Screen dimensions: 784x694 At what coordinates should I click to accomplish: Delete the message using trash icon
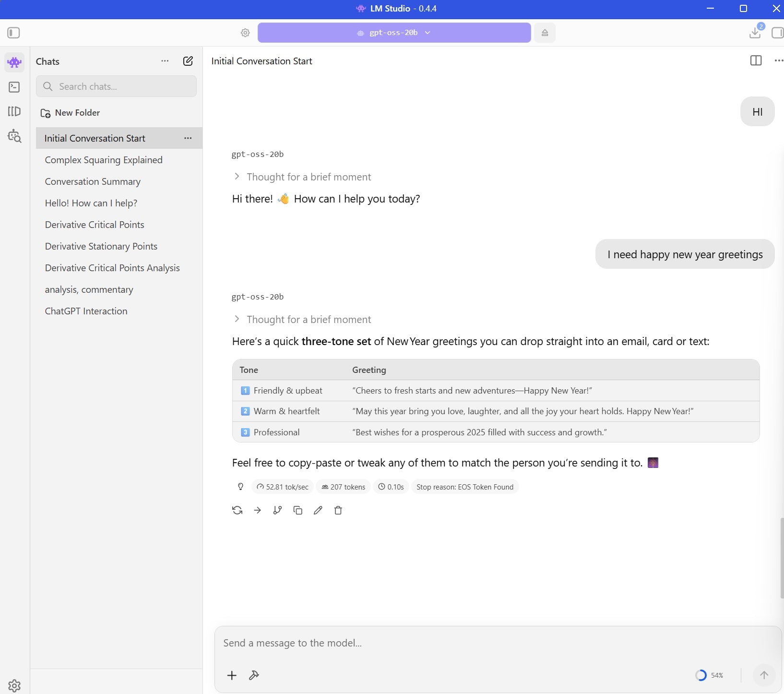click(x=338, y=510)
